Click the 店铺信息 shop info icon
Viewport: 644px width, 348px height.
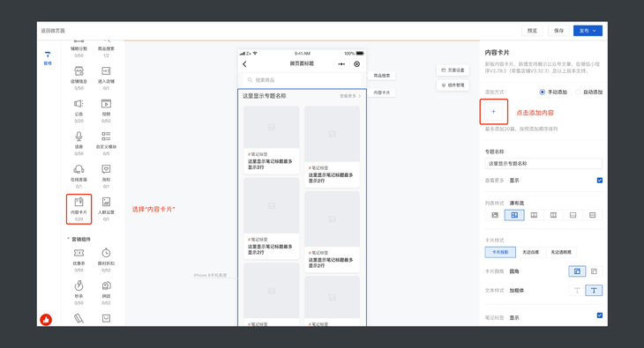click(x=79, y=71)
